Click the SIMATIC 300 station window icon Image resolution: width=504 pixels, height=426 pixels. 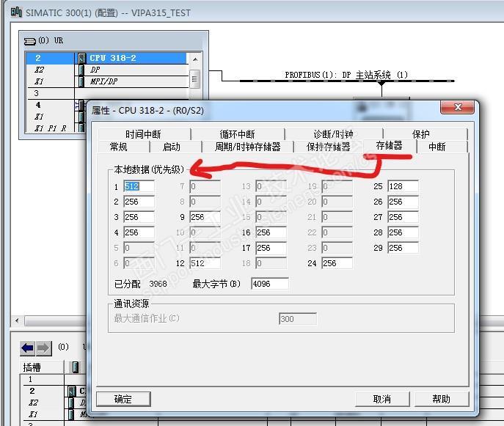[16, 12]
